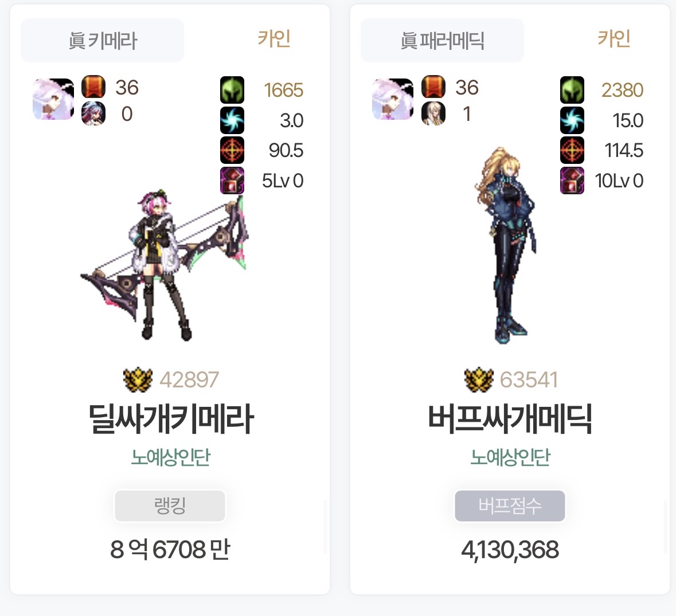Select the 眞 패러메딕 class label
The width and height of the screenshot is (676, 616).
pyautogui.click(x=442, y=41)
